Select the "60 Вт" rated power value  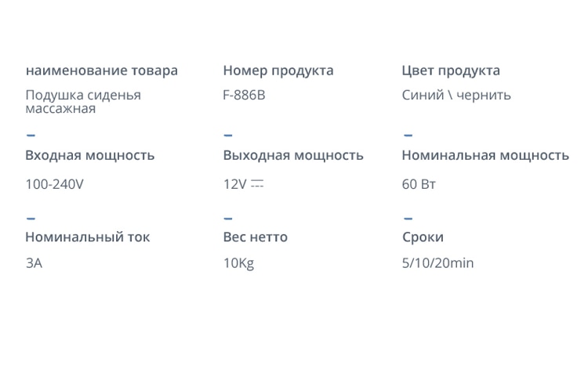pos(419,185)
